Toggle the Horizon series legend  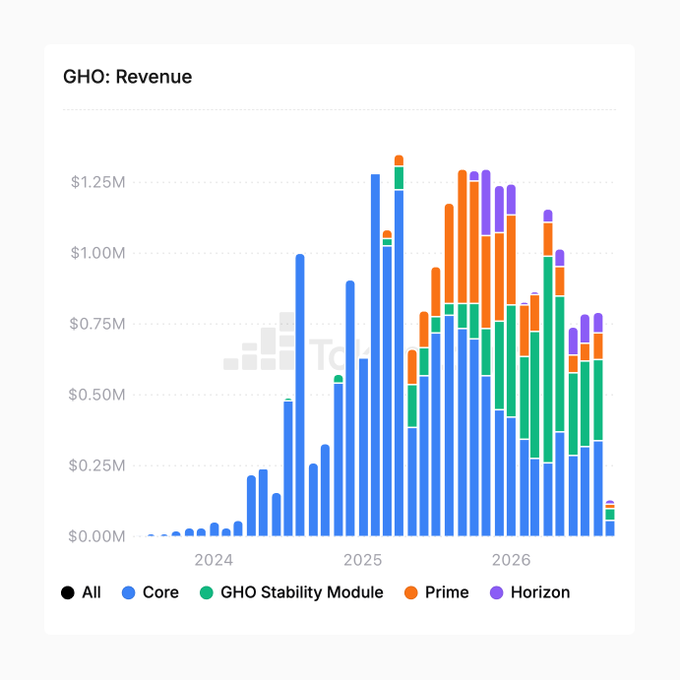click(530, 592)
